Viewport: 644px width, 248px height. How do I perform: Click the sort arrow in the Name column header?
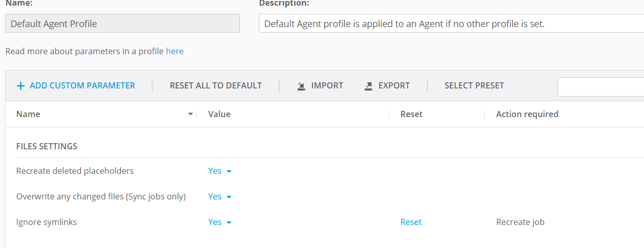(x=191, y=114)
